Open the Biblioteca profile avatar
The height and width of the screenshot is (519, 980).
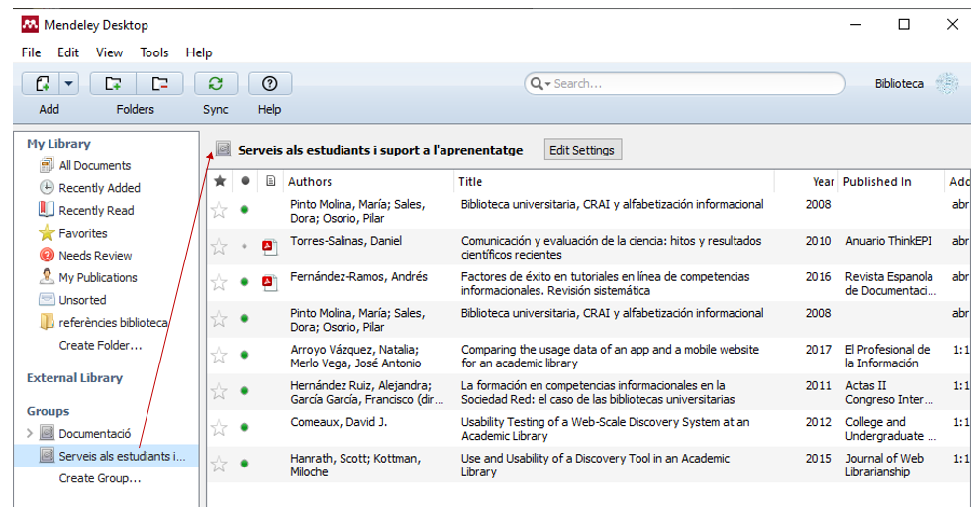pos(947,84)
